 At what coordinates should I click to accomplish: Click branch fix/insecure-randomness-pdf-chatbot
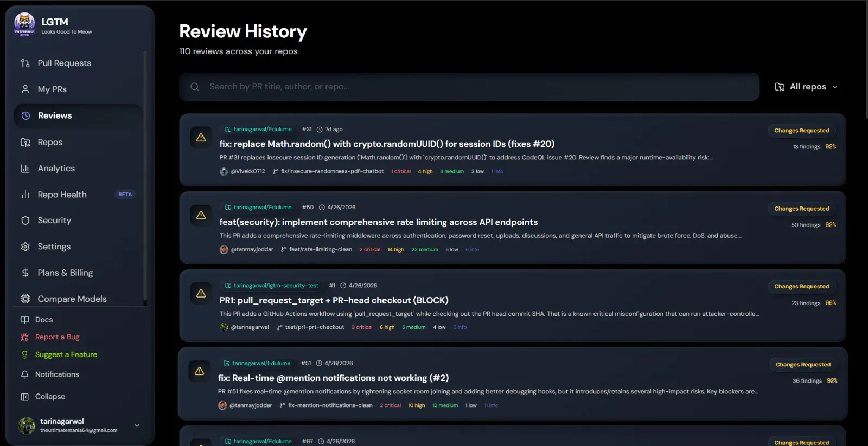click(332, 171)
